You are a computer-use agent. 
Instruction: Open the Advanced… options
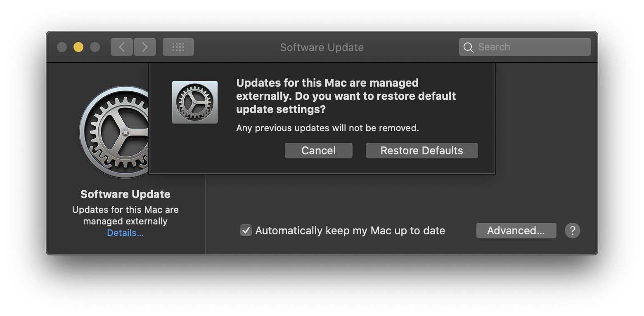click(x=516, y=231)
